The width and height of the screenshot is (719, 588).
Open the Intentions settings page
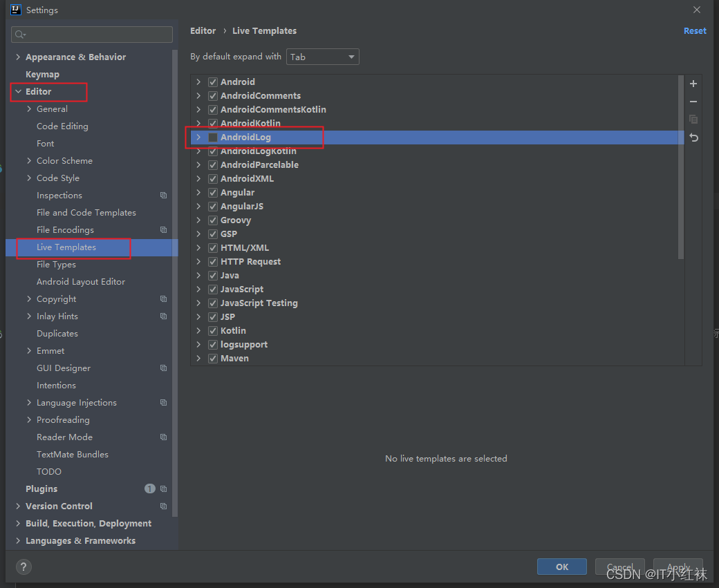tap(57, 386)
